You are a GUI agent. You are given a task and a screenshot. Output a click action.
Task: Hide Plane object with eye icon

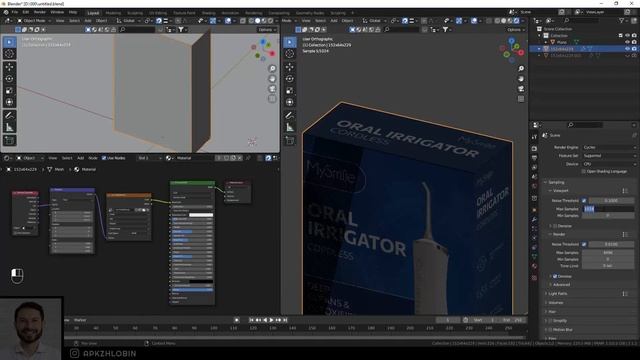628,42
